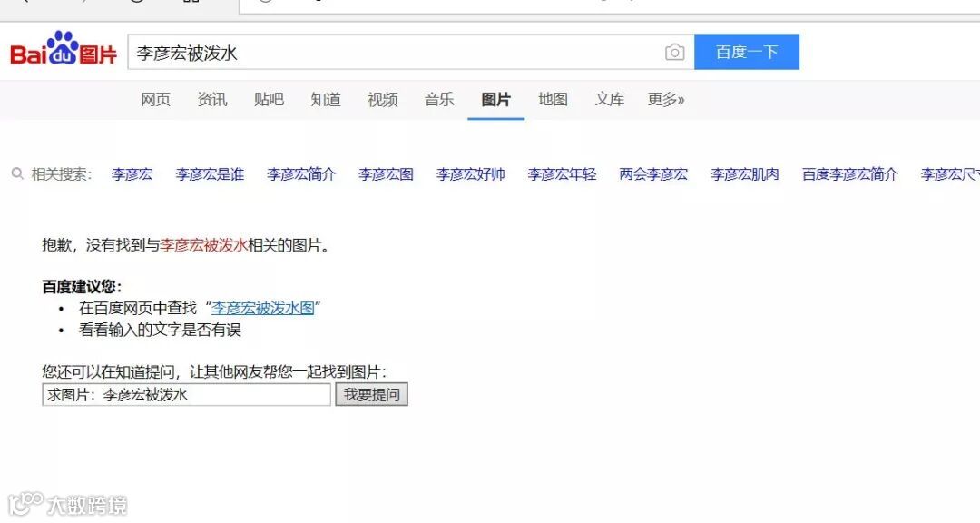Image resolution: width=980 pixels, height=523 pixels.
Task: Open the 文库 tab
Action: click(x=610, y=100)
